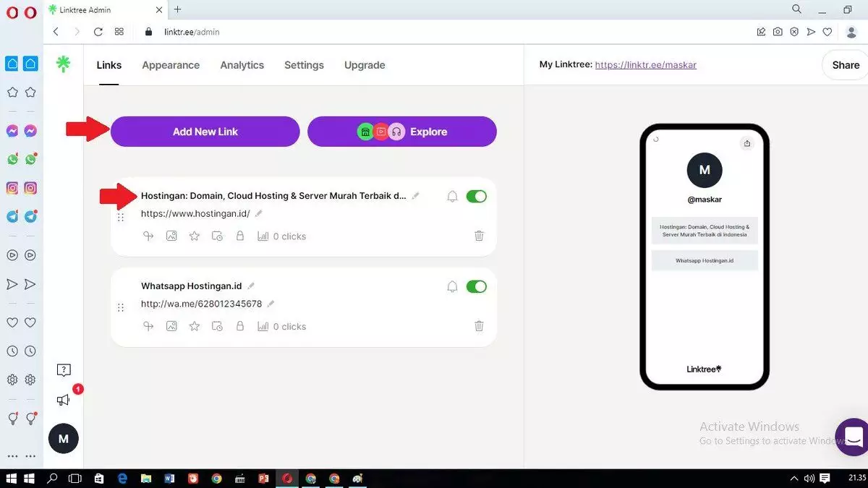Open the linktr.ee/maskar link
The height and width of the screenshot is (488, 868).
645,65
